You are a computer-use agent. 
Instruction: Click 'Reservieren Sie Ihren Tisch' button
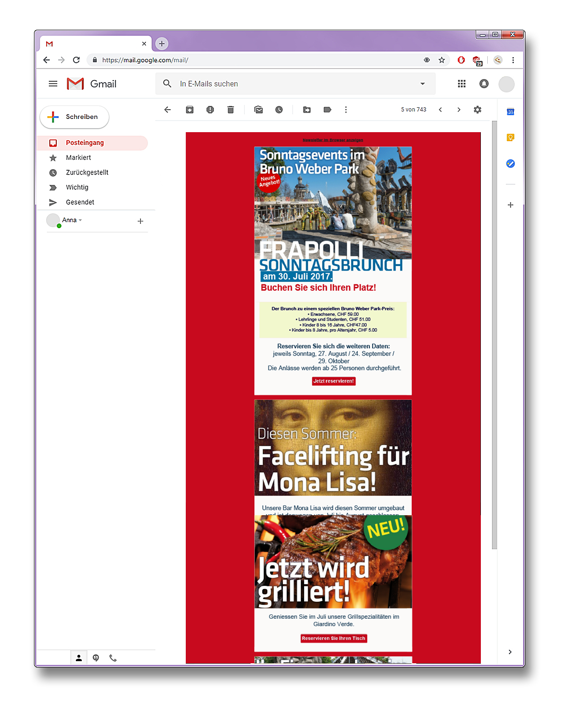click(x=334, y=638)
